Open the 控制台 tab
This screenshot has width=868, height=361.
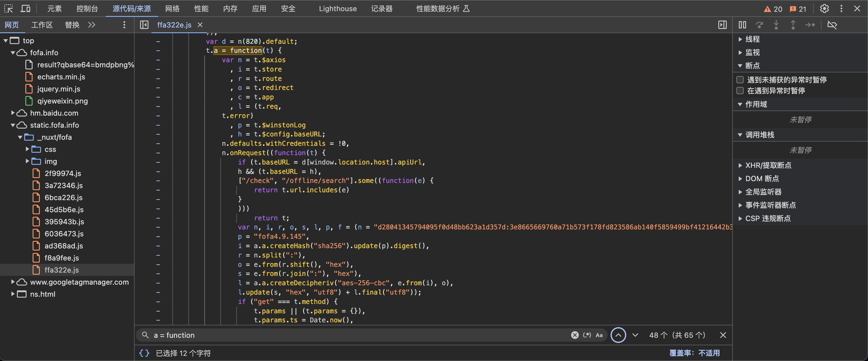(87, 8)
